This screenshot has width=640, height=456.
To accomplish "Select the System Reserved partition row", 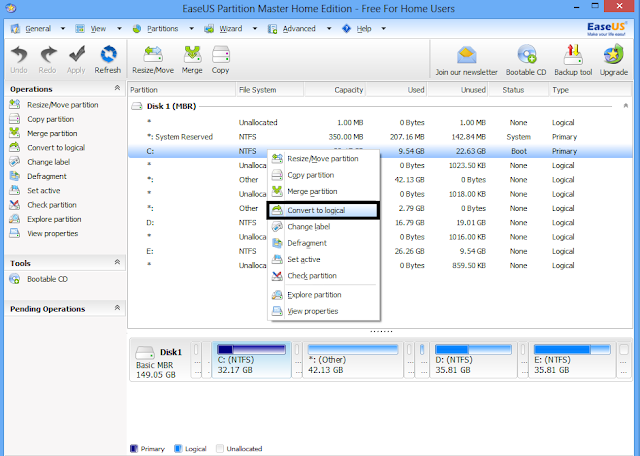I will click(380, 137).
